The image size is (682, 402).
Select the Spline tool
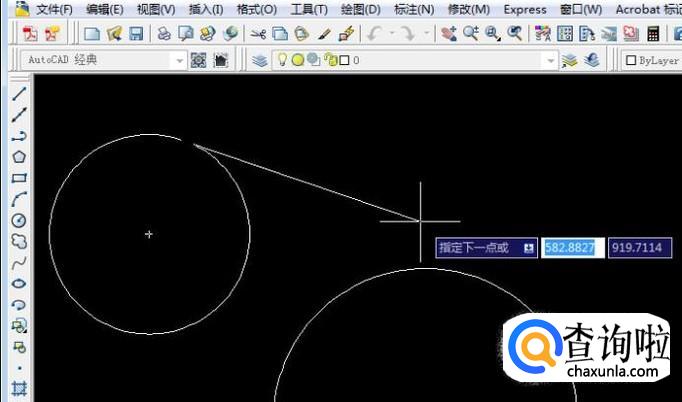19,262
